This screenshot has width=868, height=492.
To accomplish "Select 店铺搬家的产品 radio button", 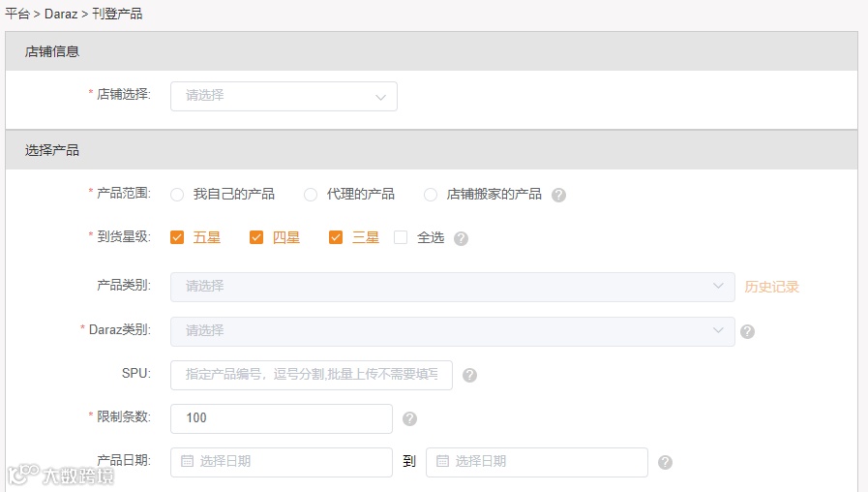I will [x=430, y=195].
